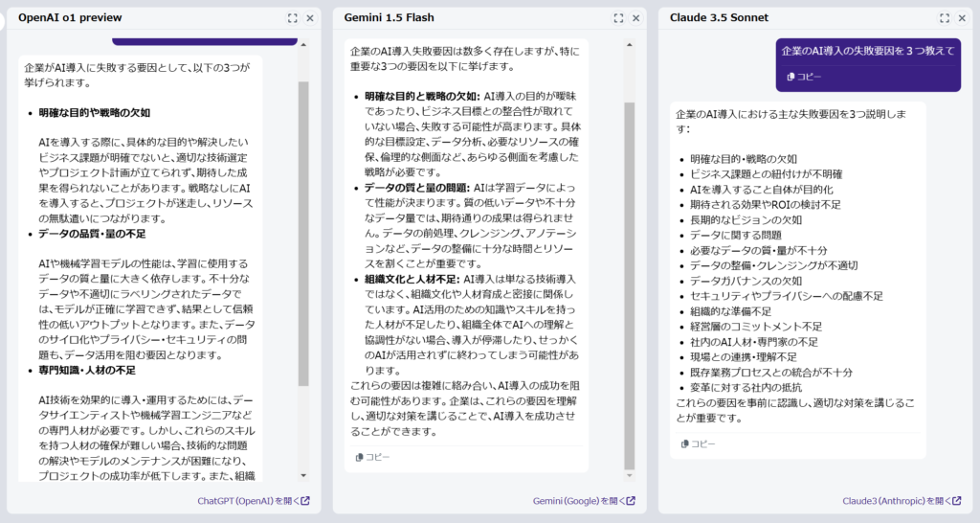Open the Claude3 (Anthropic) link
Viewport: 980px width, 523px height.
coord(902,500)
